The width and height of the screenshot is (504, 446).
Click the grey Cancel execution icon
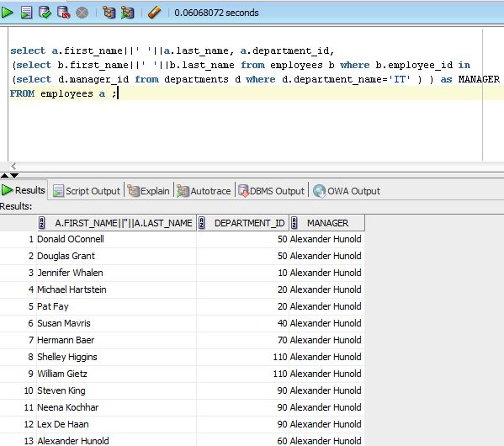click(x=82, y=13)
